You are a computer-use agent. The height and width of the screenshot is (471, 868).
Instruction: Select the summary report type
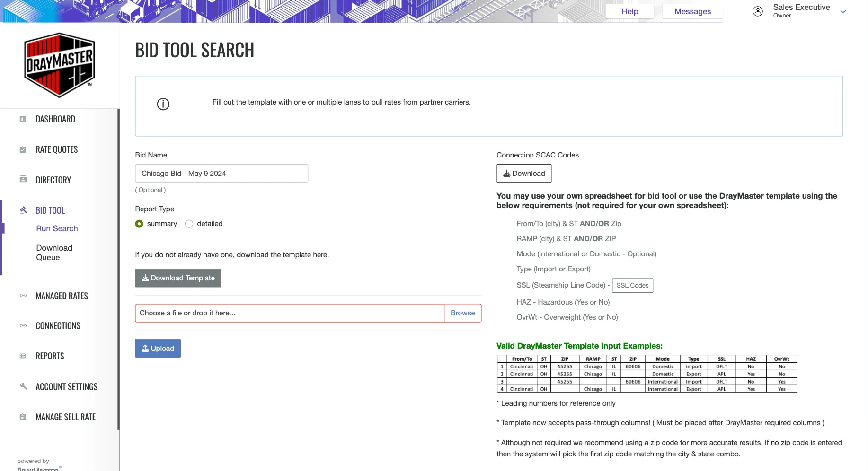(x=139, y=224)
